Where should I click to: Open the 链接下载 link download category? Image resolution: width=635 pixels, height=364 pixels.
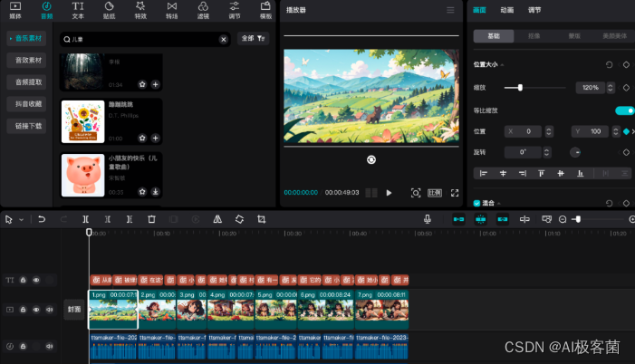tap(27, 126)
